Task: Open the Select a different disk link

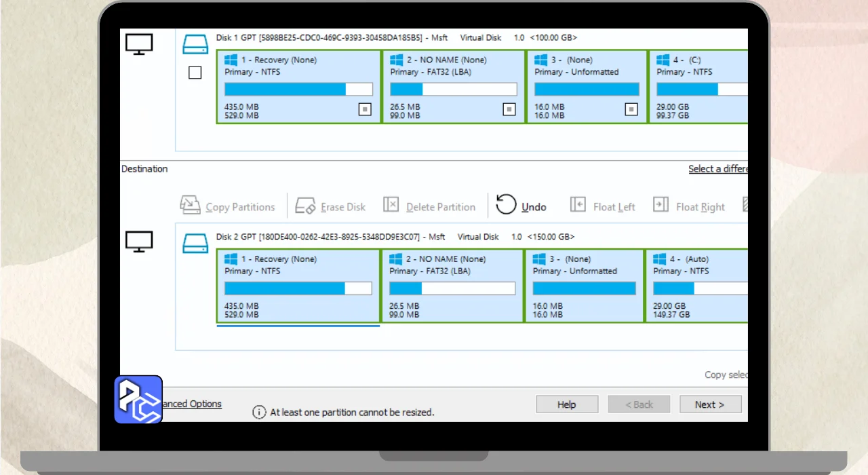Action: [717, 169]
